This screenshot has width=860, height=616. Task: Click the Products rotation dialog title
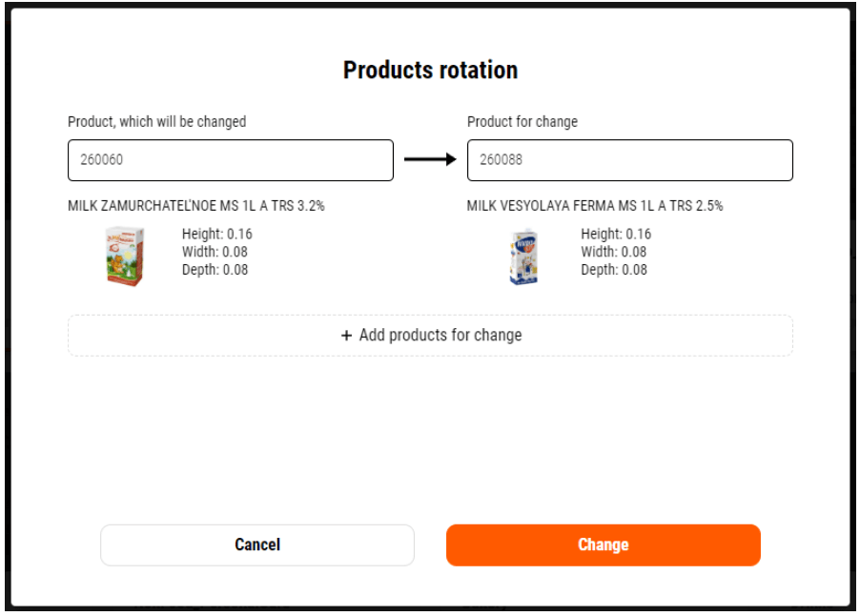430,71
